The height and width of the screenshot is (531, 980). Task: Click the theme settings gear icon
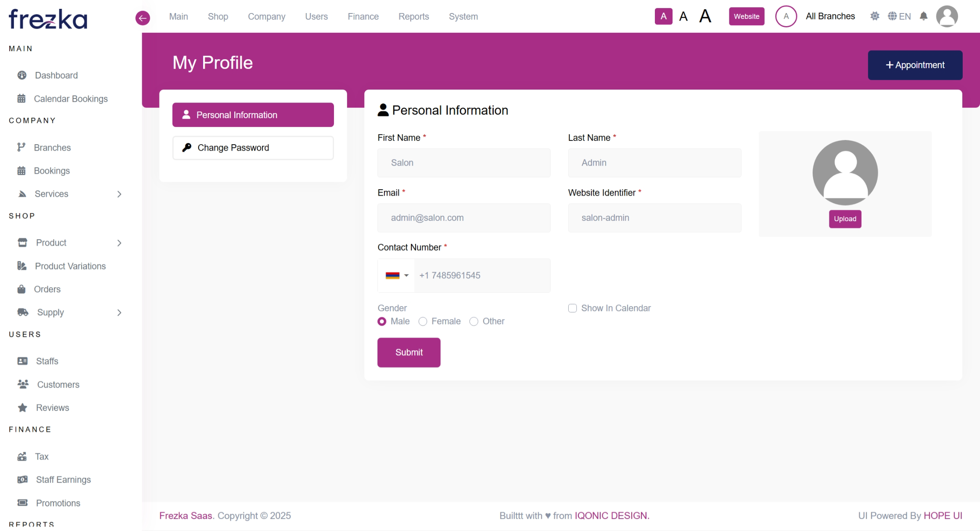(874, 16)
